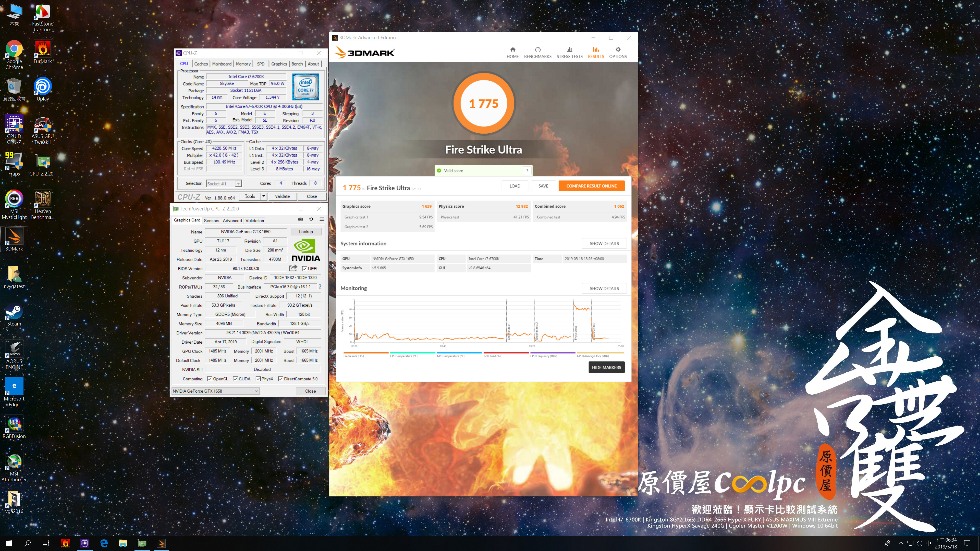Toggle the UEFI checkbox in GPU-Z

(305, 268)
